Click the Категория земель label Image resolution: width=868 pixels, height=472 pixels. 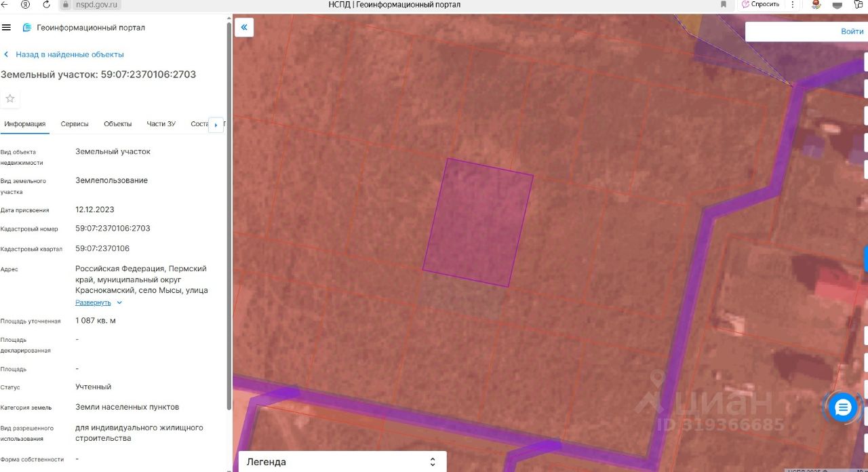[x=26, y=408]
